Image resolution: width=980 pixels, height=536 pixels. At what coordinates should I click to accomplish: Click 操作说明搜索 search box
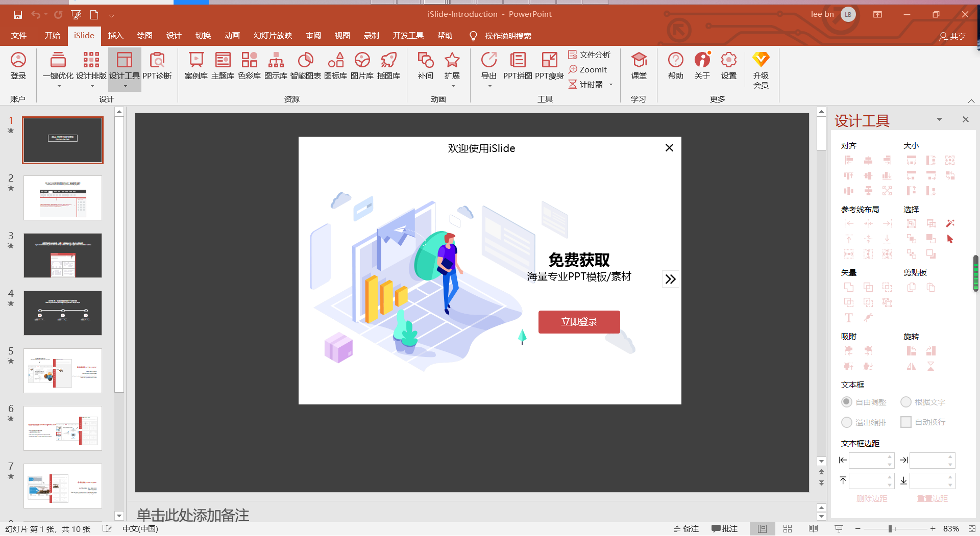(508, 36)
